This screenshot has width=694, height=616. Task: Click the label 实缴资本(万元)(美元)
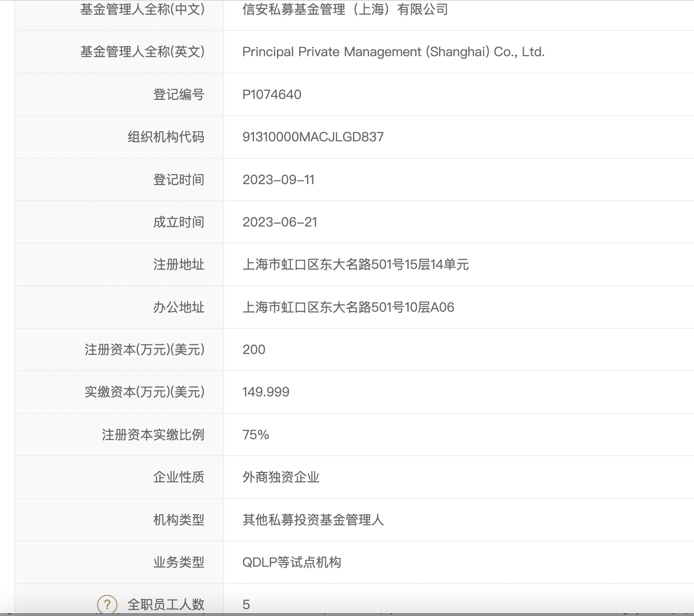tap(145, 392)
